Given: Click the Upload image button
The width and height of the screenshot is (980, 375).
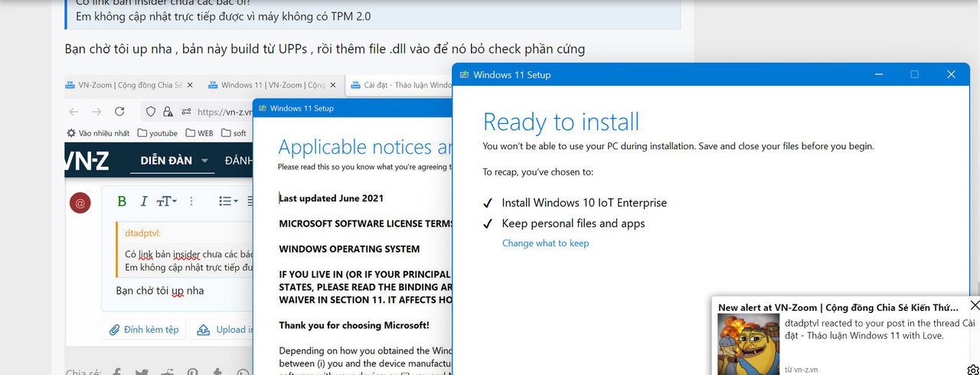Looking at the screenshot, I should pyautogui.click(x=223, y=330).
